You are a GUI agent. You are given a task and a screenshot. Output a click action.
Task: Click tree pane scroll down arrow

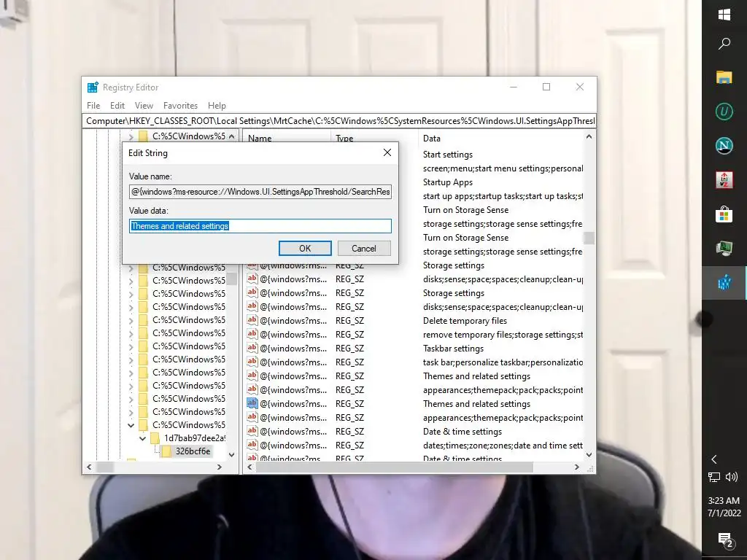[x=231, y=455]
